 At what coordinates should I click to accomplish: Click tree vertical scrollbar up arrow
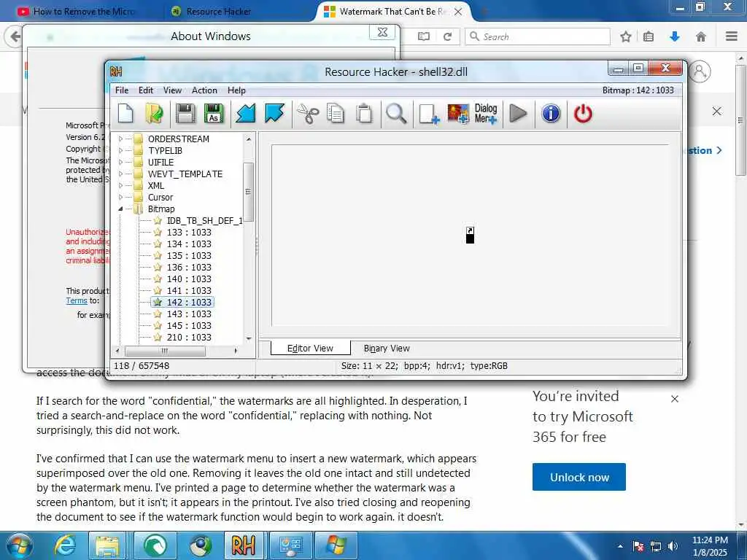point(249,139)
